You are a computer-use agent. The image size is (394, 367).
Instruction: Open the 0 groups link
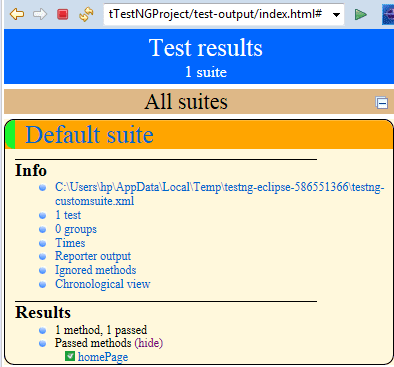[76, 229]
